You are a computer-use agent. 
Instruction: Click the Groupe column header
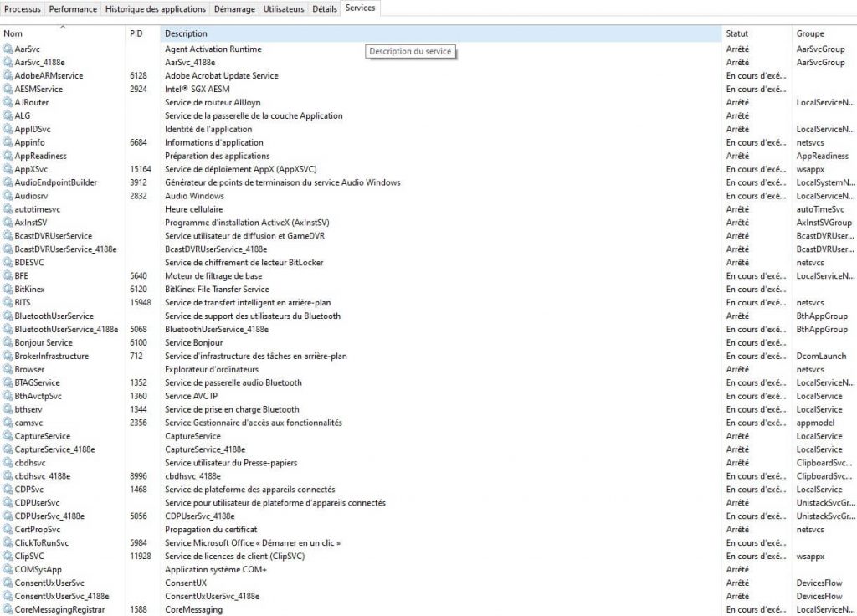tap(810, 34)
